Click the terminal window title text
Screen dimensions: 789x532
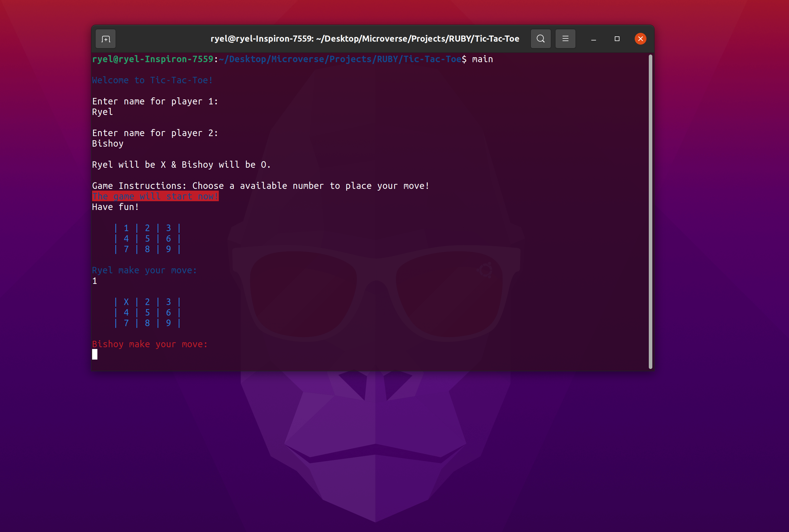[365, 39]
